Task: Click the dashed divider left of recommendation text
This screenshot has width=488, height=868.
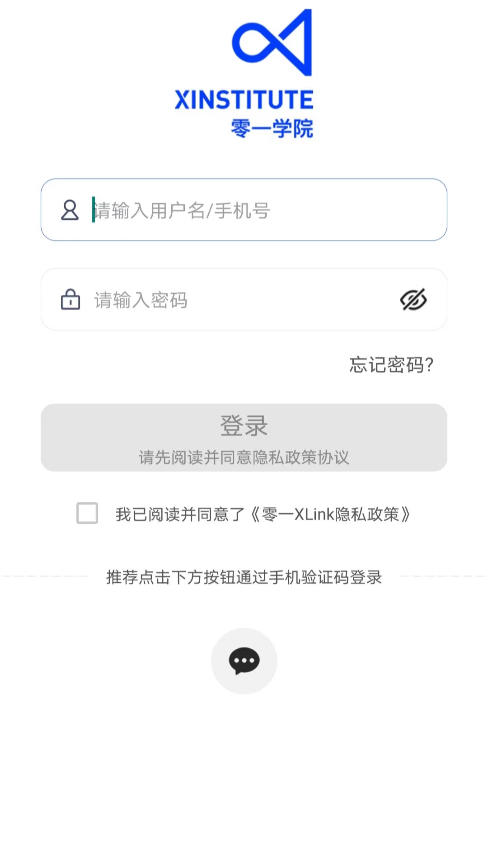Action: [44, 576]
